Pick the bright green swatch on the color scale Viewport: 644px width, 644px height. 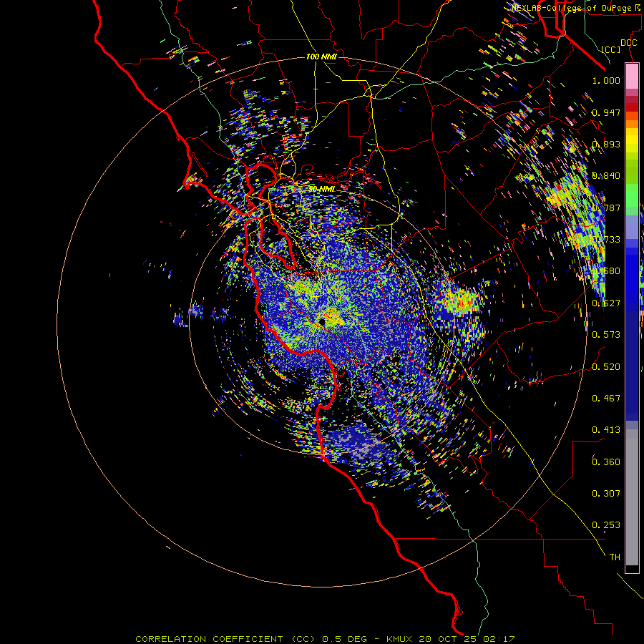[x=632, y=195]
